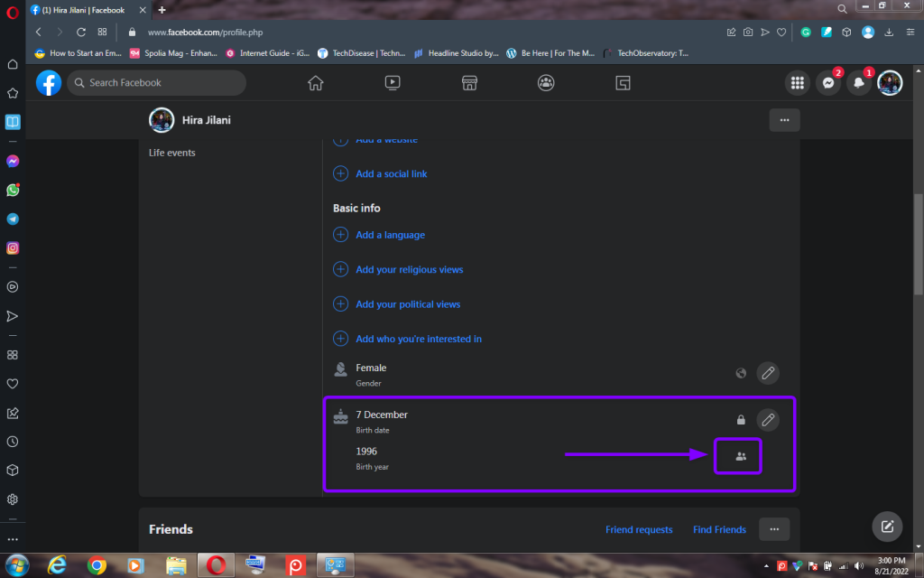Open Facebook notifications bell
This screenshot has height=578, width=924.
pos(858,83)
